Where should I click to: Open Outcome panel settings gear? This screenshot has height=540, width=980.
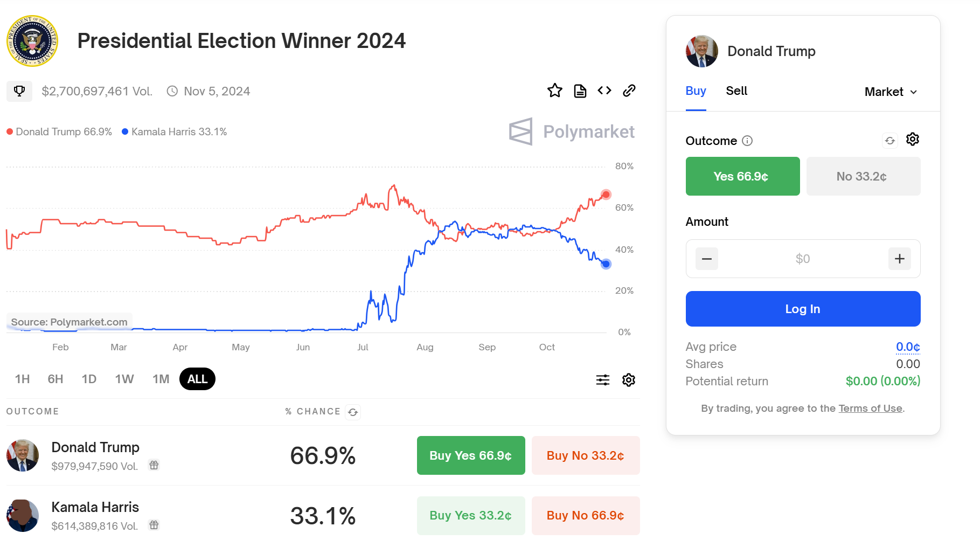pyautogui.click(x=912, y=140)
